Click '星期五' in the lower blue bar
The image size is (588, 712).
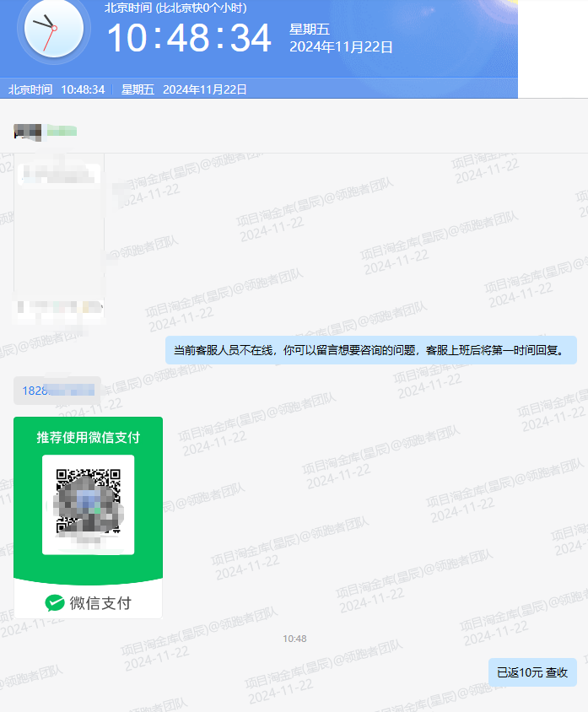[x=138, y=89]
